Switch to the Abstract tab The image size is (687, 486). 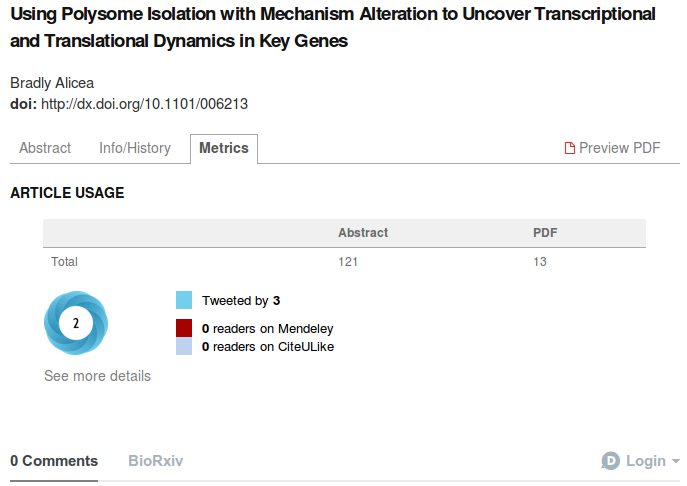(45, 148)
